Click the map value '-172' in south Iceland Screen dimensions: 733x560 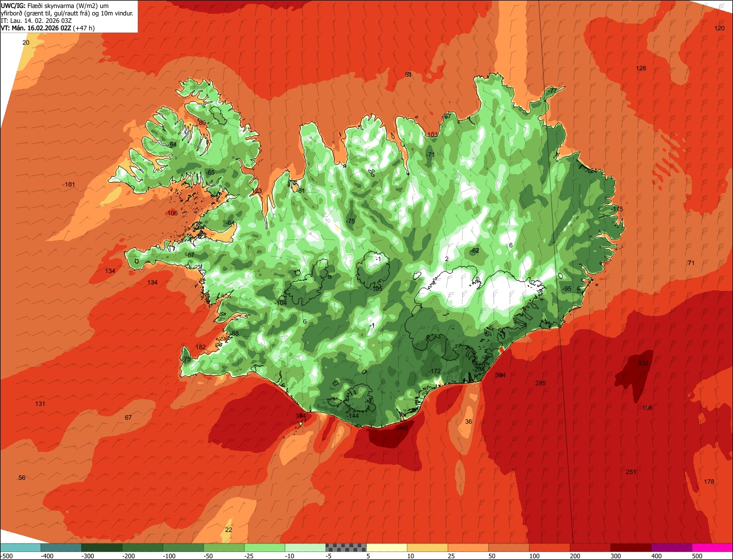click(435, 372)
